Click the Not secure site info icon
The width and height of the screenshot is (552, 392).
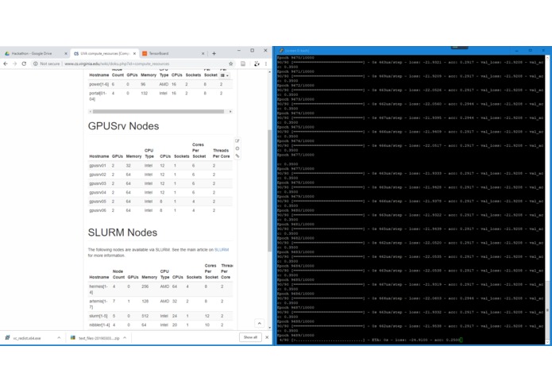pyautogui.click(x=36, y=63)
